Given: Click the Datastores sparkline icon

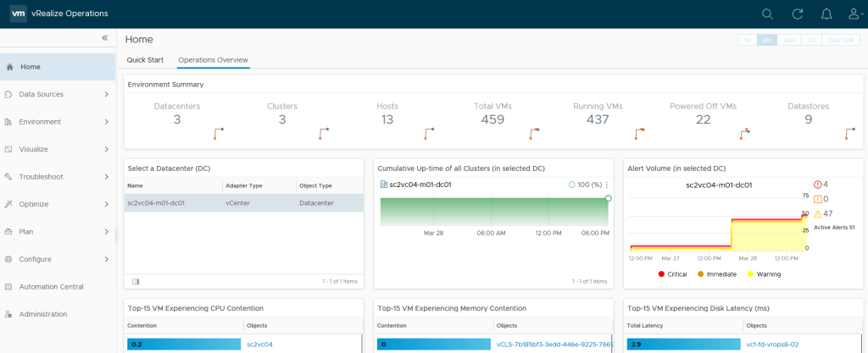Looking at the screenshot, I should tap(850, 134).
